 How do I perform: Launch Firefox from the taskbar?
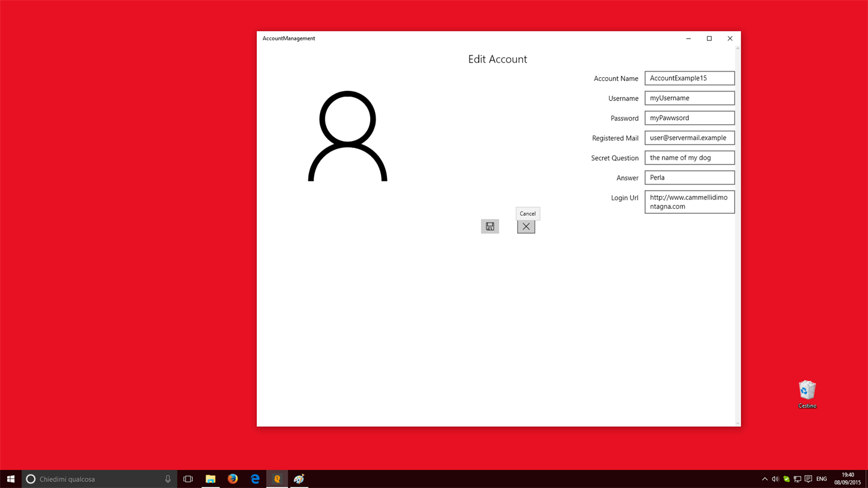233,479
